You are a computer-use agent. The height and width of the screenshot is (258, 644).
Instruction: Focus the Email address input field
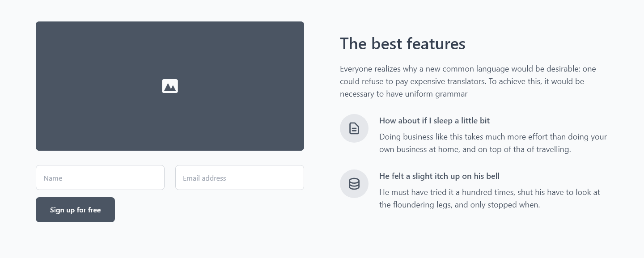pyautogui.click(x=240, y=178)
